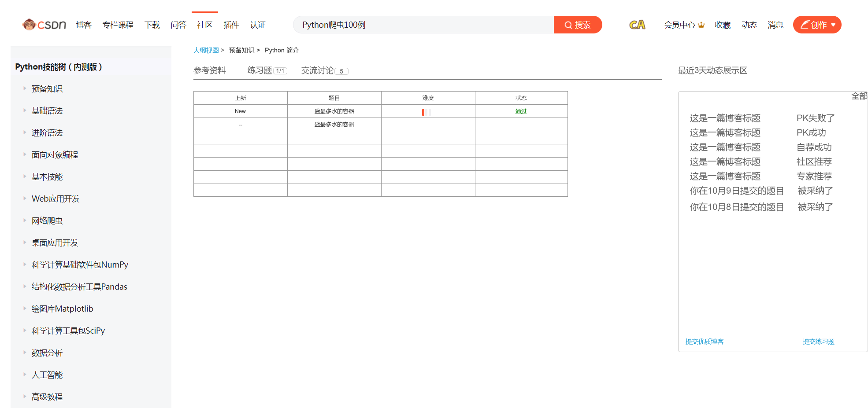This screenshot has width=868, height=408.
Task: Expand the 基础语法 tree arrow
Action: pos(25,110)
